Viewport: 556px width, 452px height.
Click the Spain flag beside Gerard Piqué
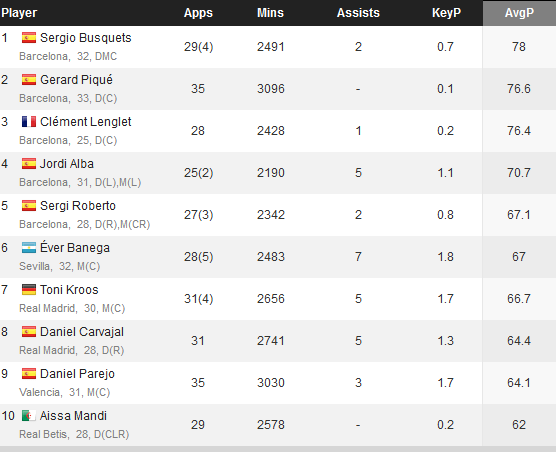tap(29, 79)
